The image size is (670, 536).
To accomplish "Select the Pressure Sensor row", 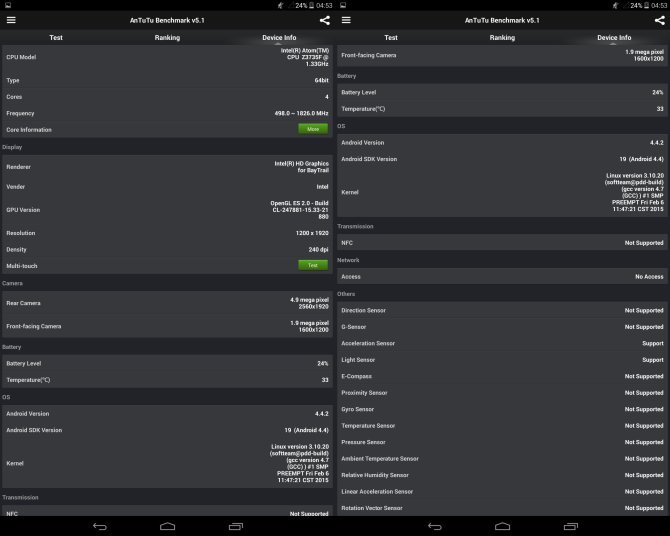I will (x=502, y=442).
